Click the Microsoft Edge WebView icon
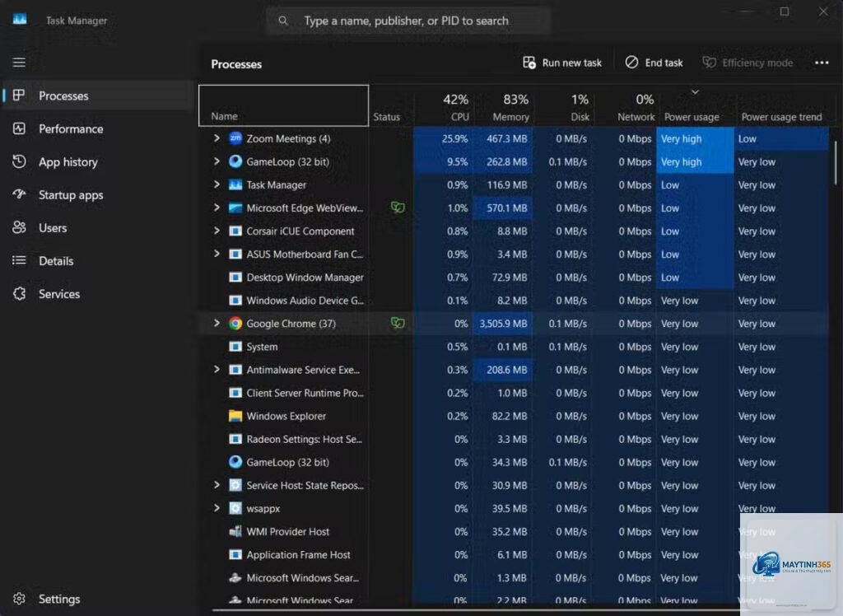 [235, 208]
